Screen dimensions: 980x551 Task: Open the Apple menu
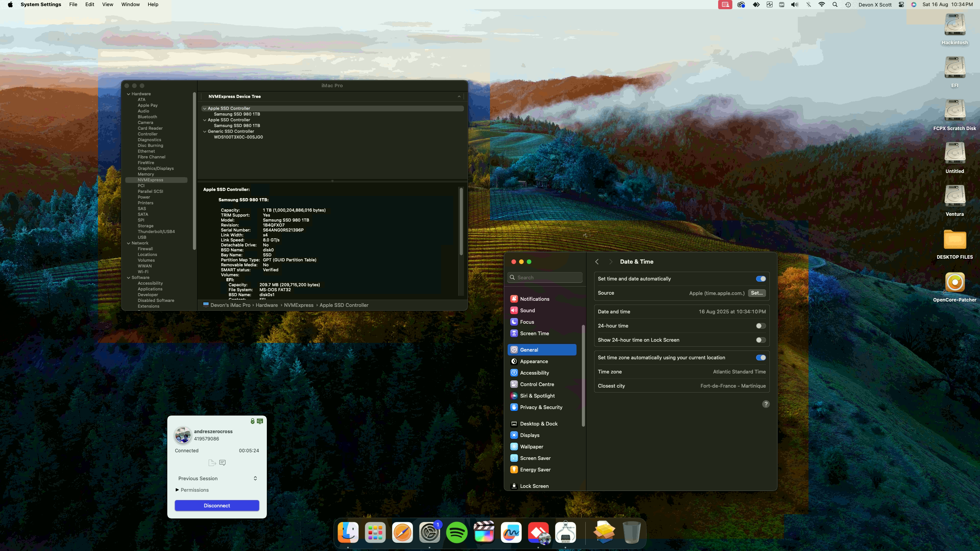[x=10, y=5]
